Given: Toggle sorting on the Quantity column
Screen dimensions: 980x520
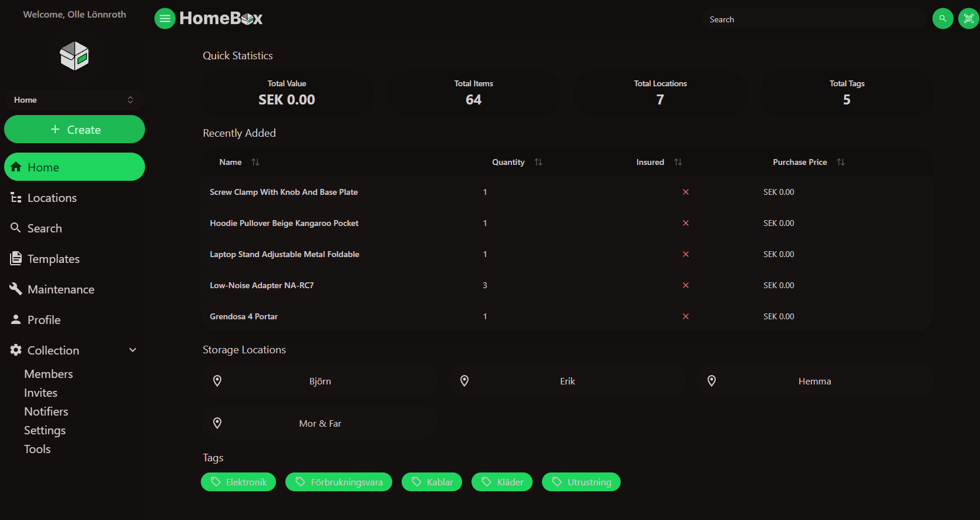Looking at the screenshot, I should click(x=538, y=162).
